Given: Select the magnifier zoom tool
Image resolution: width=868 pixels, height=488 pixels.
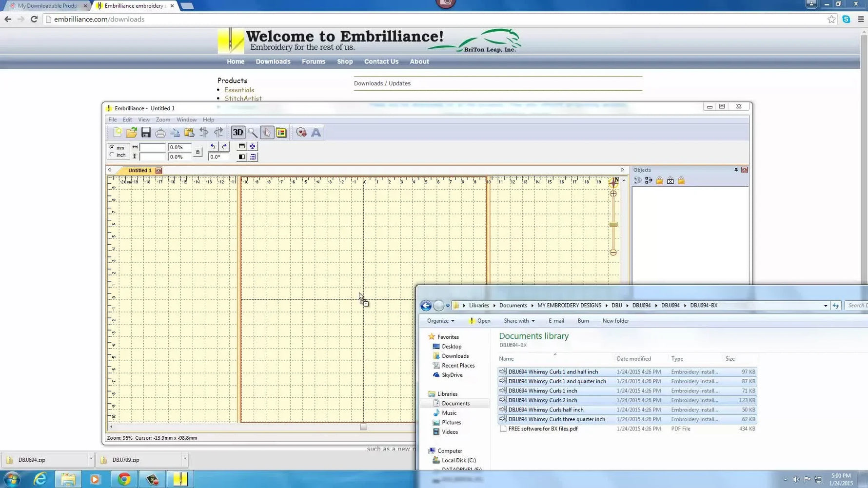Looking at the screenshot, I should coord(253,132).
